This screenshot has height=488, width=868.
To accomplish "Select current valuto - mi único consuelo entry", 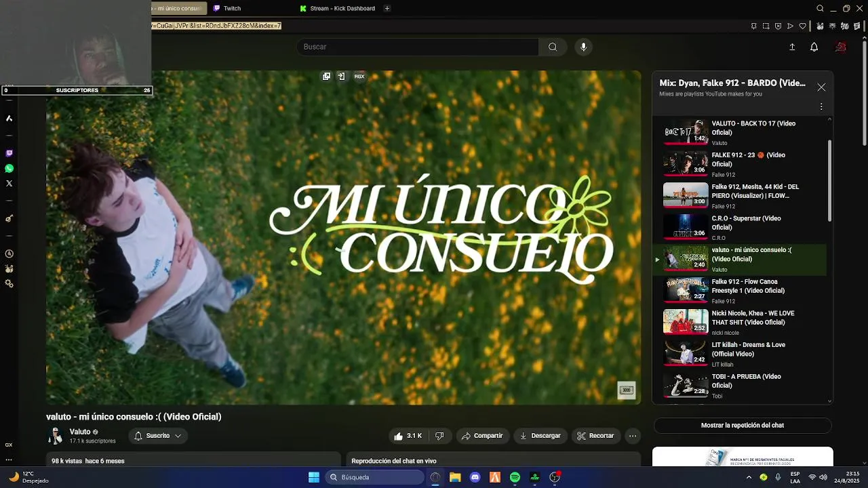I will click(x=740, y=260).
